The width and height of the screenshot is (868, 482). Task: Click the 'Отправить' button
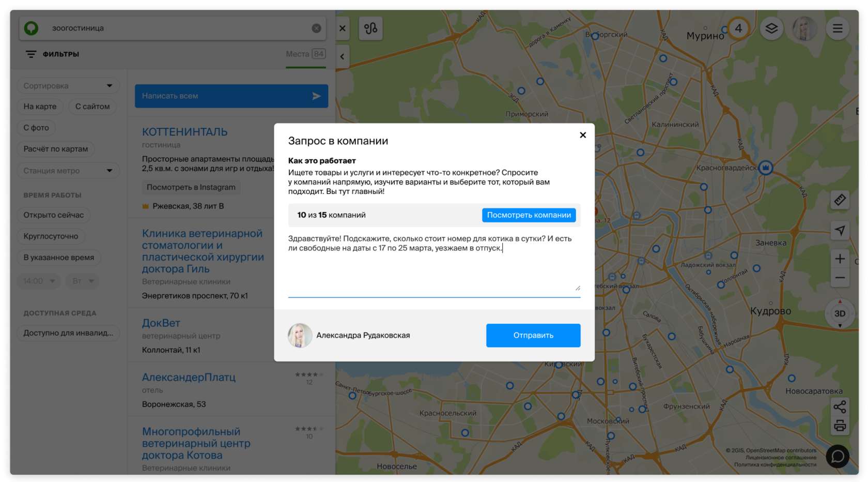tap(533, 335)
